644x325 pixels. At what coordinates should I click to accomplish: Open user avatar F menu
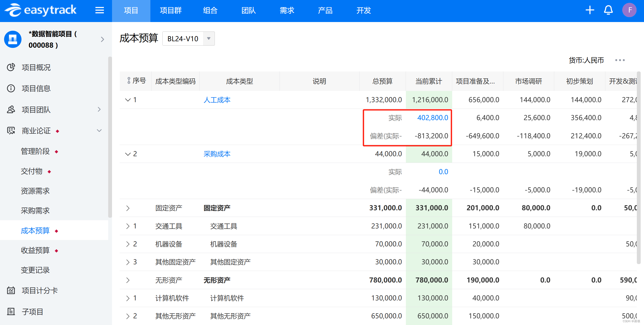(629, 10)
